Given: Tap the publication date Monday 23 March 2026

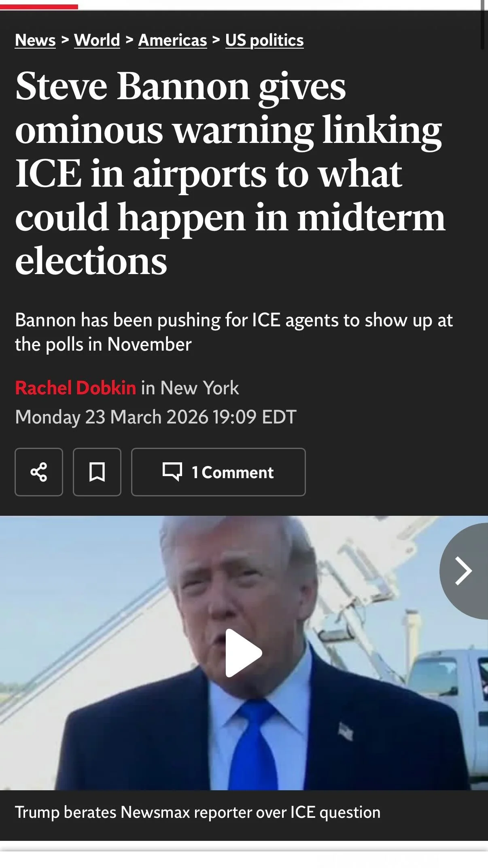Looking at the screenshot, I should [x=156, y=417].
